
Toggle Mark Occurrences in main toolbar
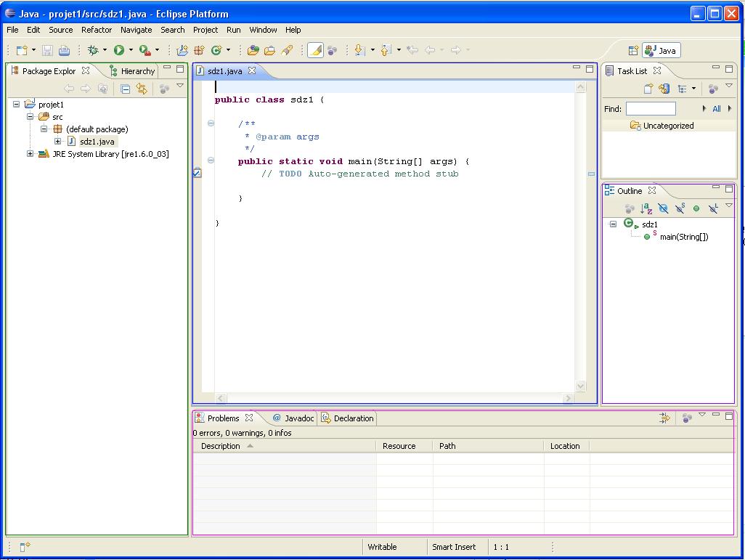315,50
